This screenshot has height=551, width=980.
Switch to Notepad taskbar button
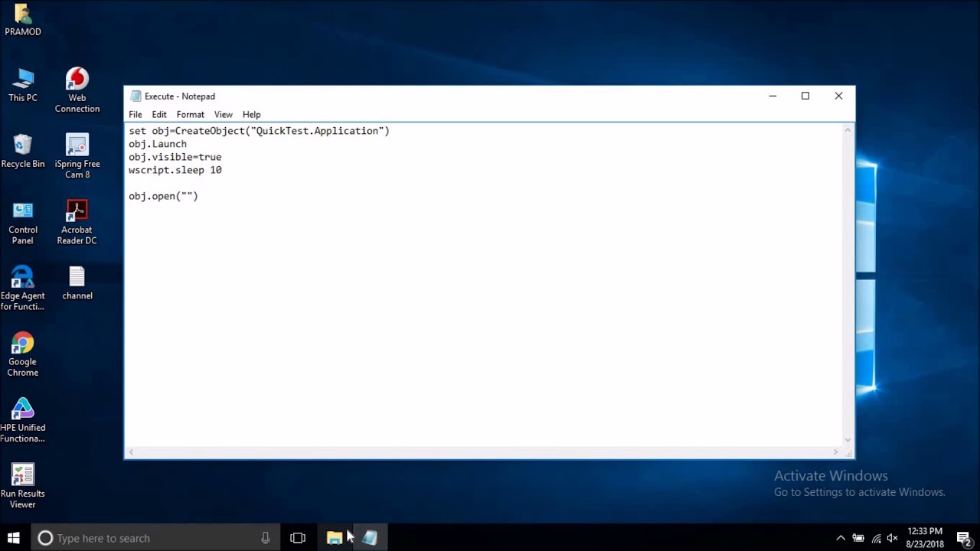click(370, 538)
